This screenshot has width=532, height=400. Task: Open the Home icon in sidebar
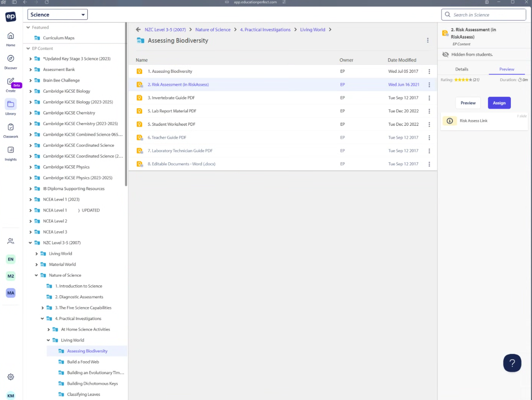(11, 36)
